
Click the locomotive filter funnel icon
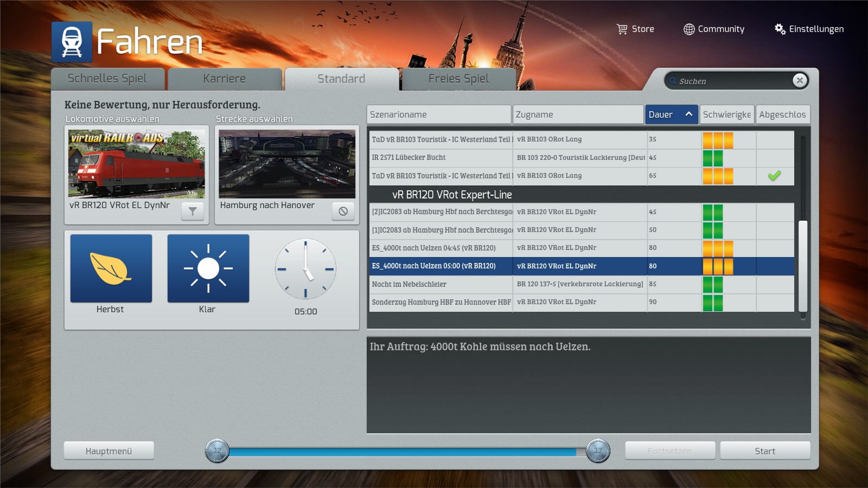pyautogui.click(x=193, y=211)
